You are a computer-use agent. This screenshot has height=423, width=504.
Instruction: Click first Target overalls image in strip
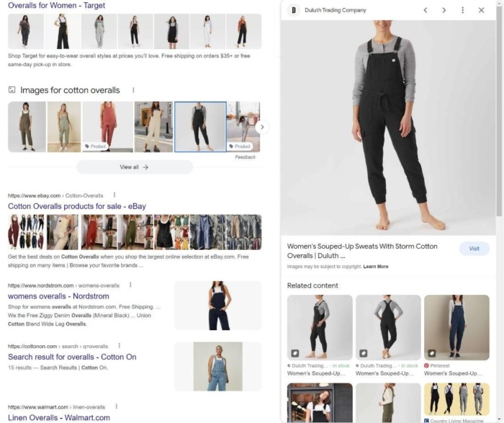pyautogui.click(x=26, y=32)
